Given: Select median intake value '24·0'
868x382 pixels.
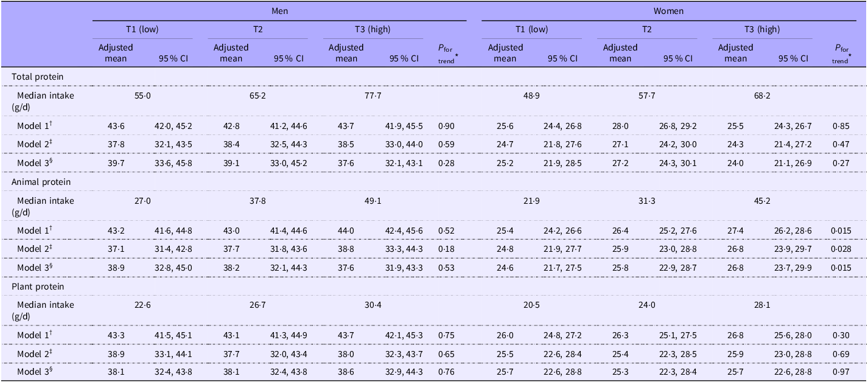Looking at the screenshot, I should click(x=646, y=305).
